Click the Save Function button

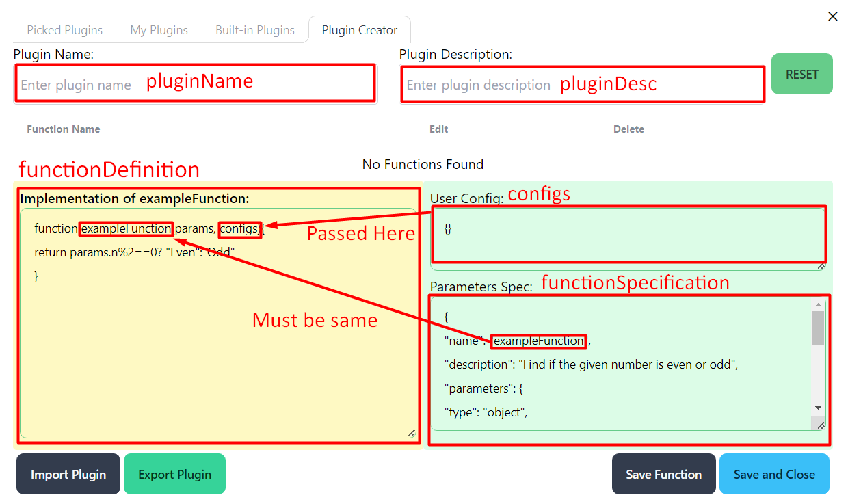pyautogui.click(x=663, y=474)
